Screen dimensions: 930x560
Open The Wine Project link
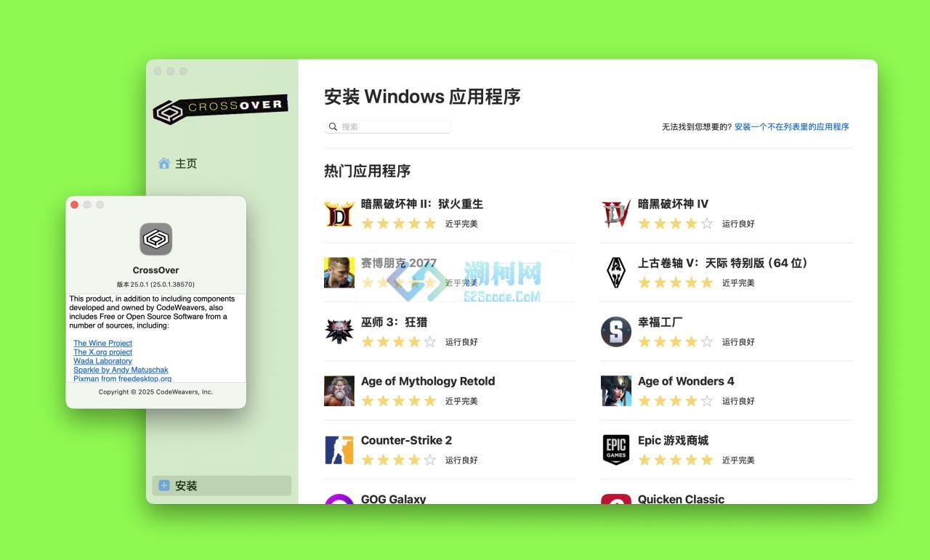pyautogui.click(x=102, y=343)
